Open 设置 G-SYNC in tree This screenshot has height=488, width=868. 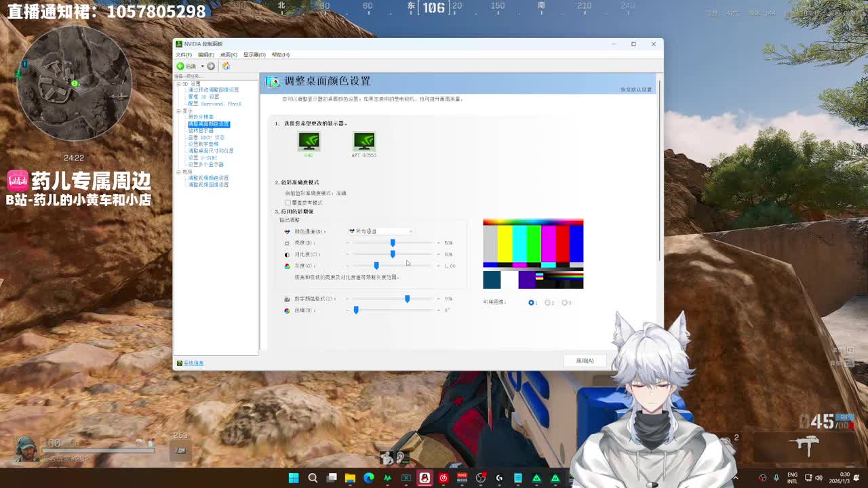point(202,158)
